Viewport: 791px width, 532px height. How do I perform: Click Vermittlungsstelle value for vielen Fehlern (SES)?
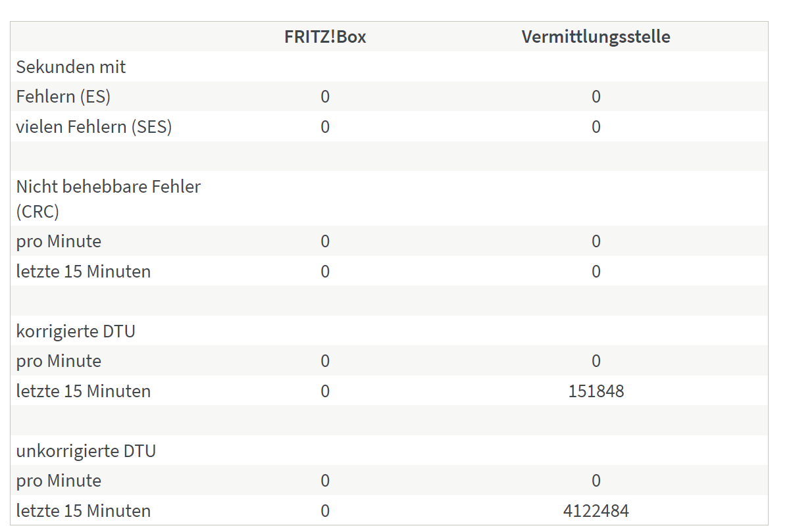pyautogui.click(x=596, y=127)
